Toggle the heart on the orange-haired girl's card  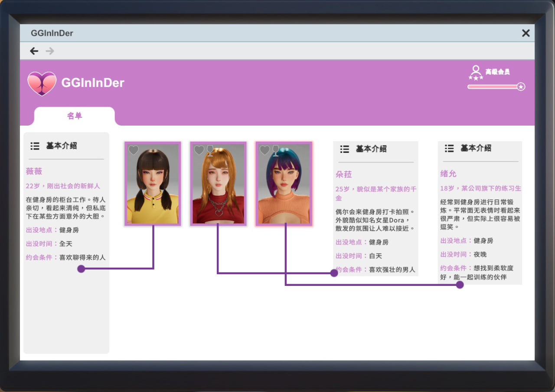[199, 150]
